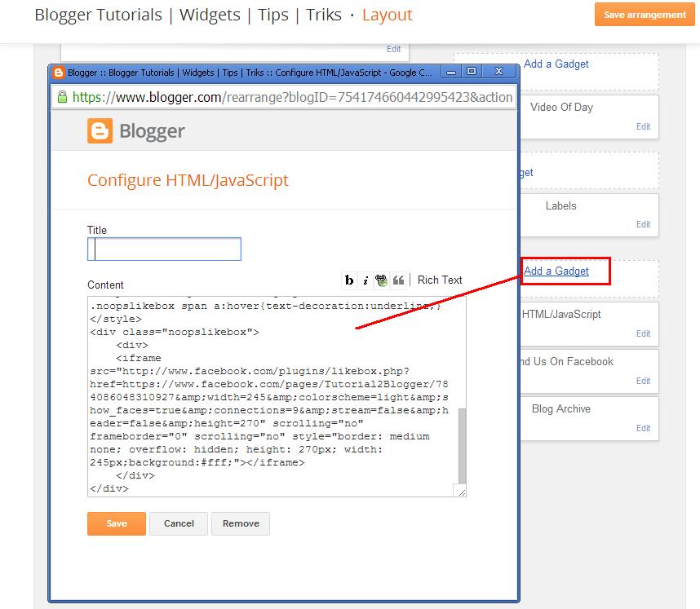Toggle italic formatting in the Content editor
The image size is (700, 609).
[365, 280]
